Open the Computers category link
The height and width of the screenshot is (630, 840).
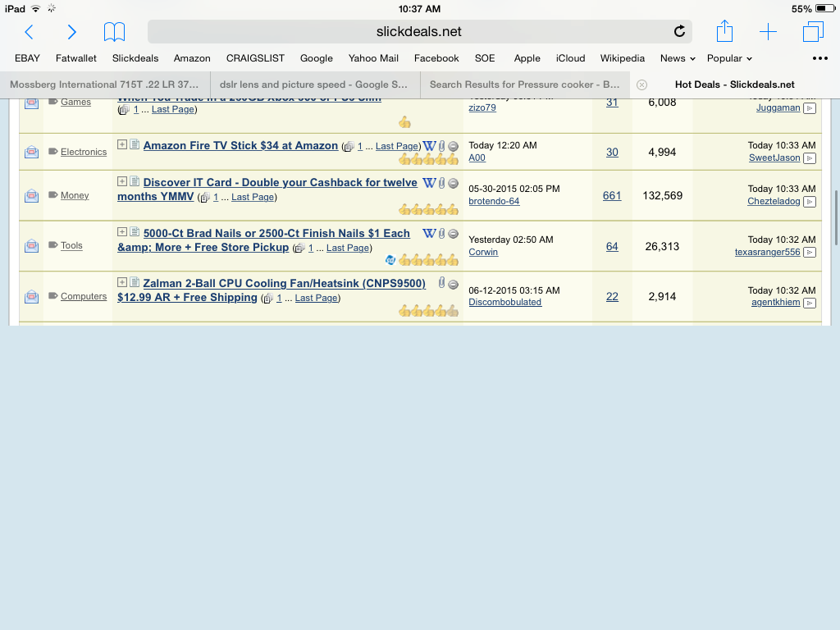(x=84, y=296)
